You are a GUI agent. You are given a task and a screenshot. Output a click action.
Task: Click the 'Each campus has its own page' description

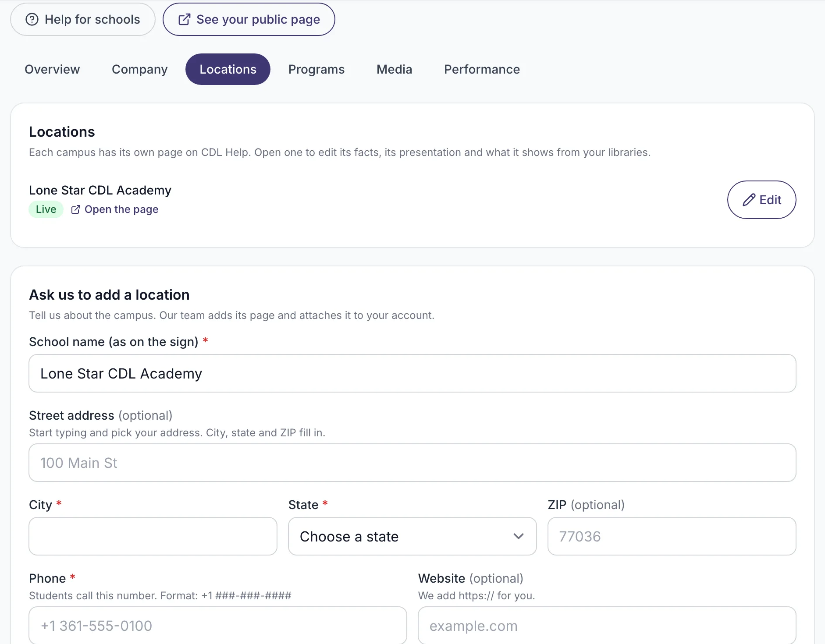340,152
